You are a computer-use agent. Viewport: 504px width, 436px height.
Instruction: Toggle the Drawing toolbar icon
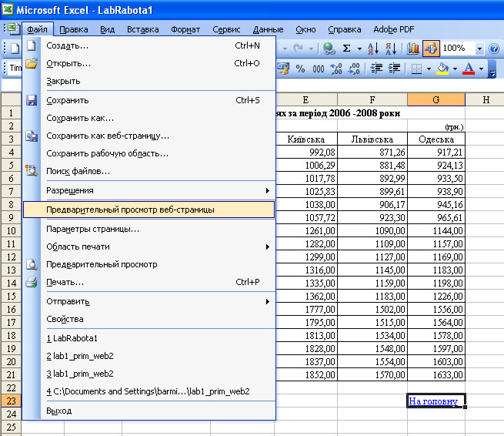(x=431, y=49)
